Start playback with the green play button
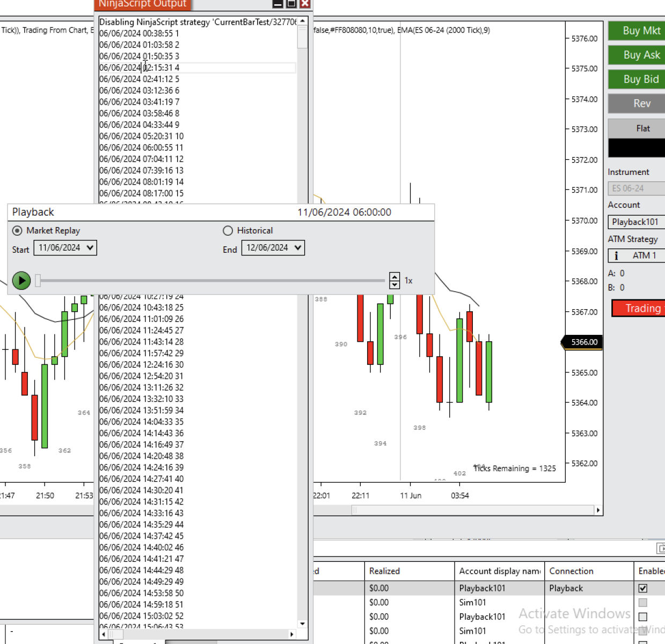This screenshot has height=644, width=665. (21, 280)
